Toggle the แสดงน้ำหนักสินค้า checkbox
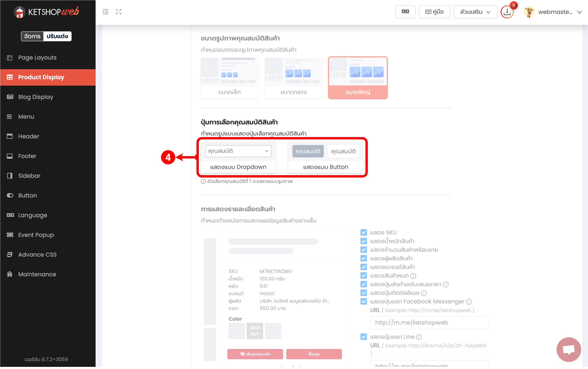The width and height of the screenshot is (588, 369). click(364, 241)
